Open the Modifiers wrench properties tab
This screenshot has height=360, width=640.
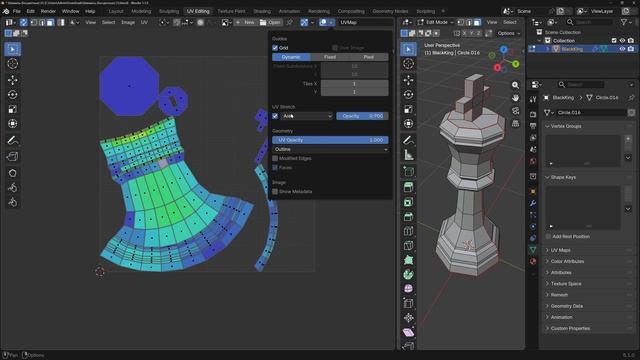[533, 203]
